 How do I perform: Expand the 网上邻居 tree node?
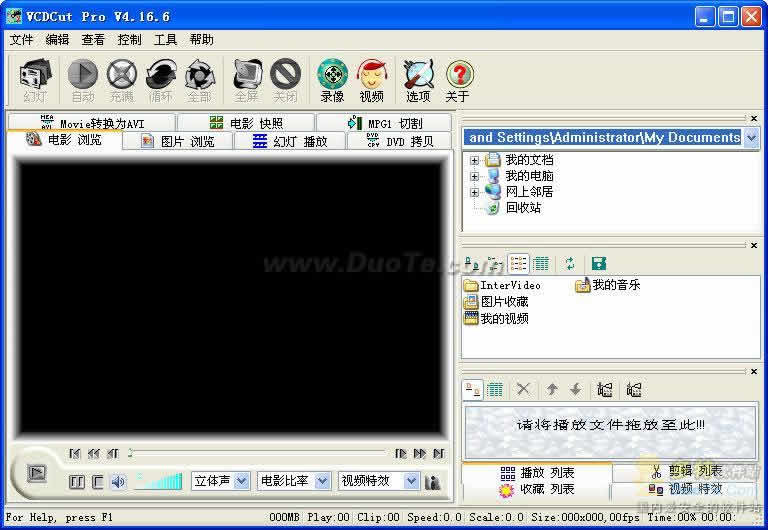coord(474,193)
